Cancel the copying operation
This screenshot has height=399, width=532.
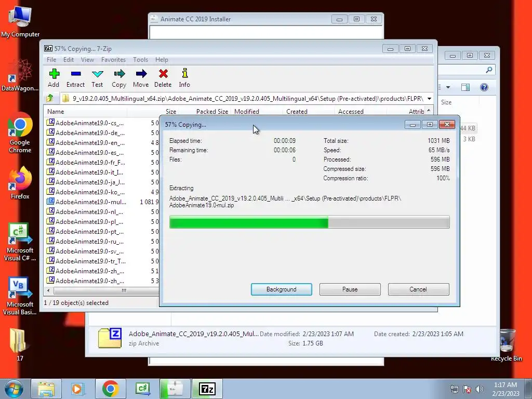tap(418, 289)
